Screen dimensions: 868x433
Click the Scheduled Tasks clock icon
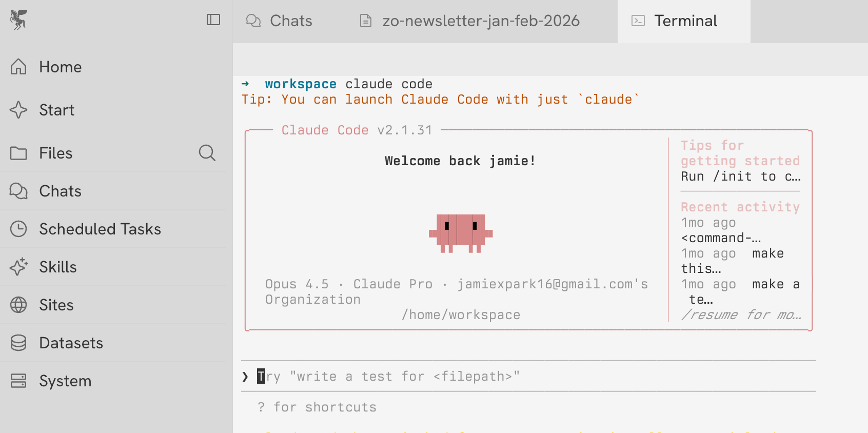[18, 229]
